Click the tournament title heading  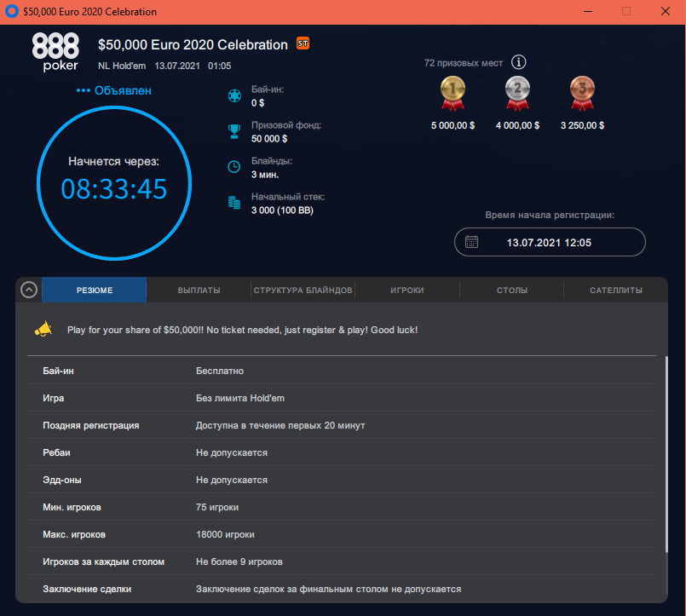(x=193, y=44)
